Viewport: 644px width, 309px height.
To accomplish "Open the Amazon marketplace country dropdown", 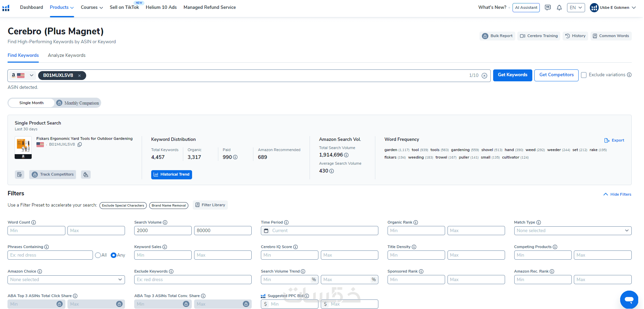I will point(22,76).
